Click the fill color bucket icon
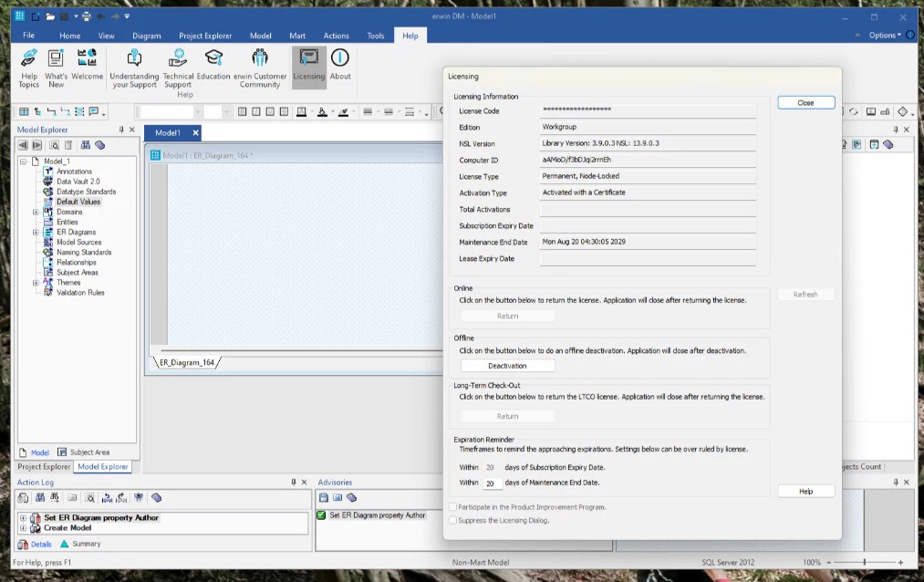Viewport: 924px width, 582px height. 322,112
